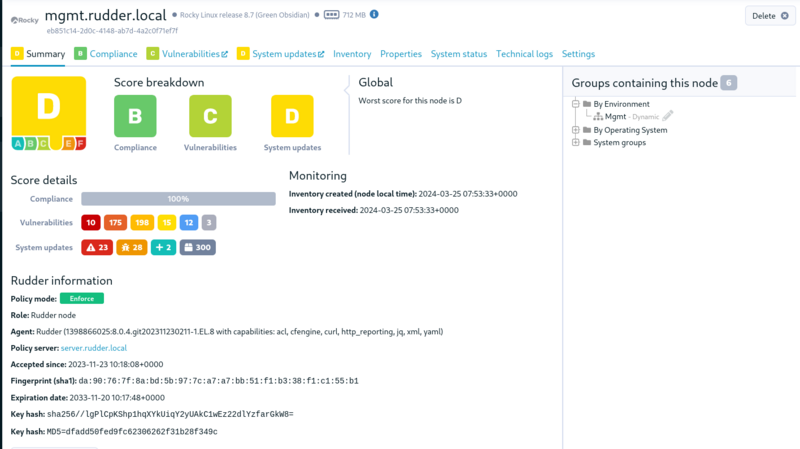Go to the Inventory tab
This screenshot has height=449, width=800.
pyautogui.click(x=352, y=54)
